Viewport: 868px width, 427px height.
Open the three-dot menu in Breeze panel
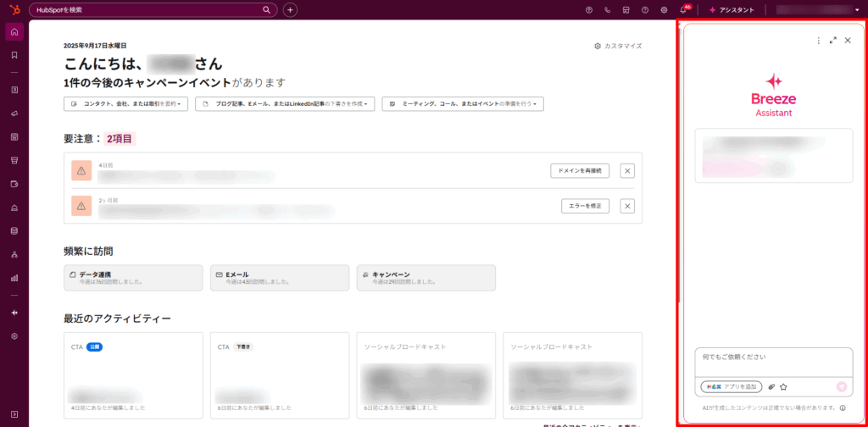coord(818,40)
